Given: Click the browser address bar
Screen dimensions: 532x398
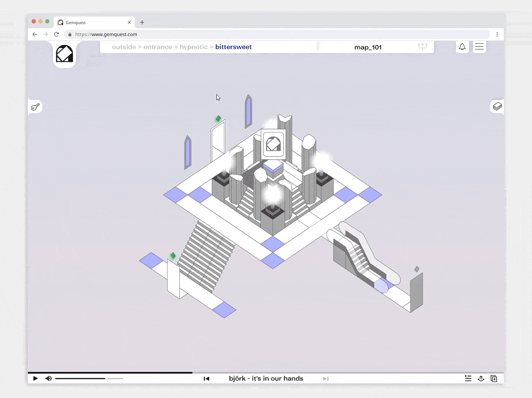Looking at the screenshot, I should click(275, 34).
